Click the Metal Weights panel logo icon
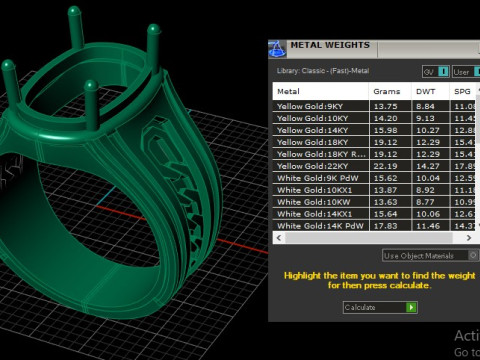 (x=277, y=49)
